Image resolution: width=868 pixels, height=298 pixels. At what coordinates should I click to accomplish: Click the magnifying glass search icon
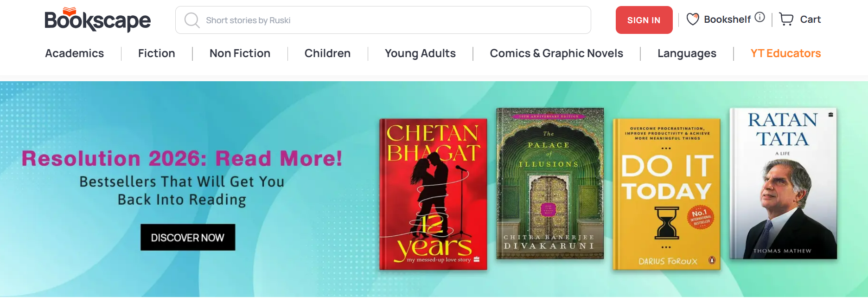pos(191,20)
